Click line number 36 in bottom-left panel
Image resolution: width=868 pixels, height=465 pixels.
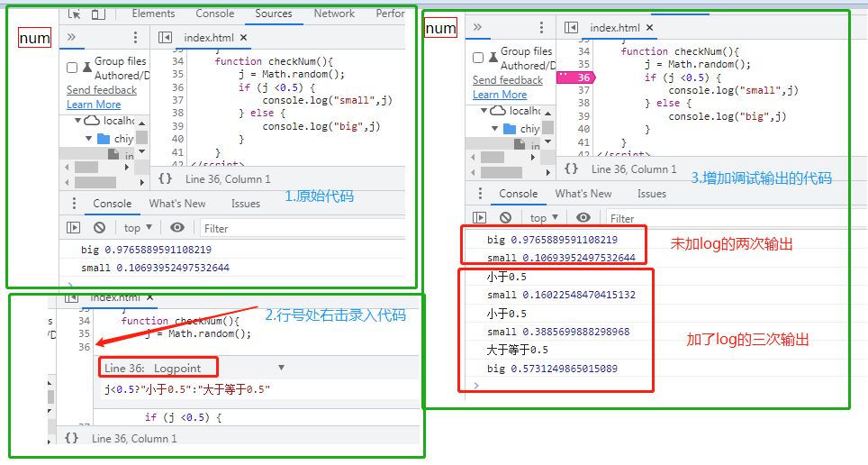(84, 347)
